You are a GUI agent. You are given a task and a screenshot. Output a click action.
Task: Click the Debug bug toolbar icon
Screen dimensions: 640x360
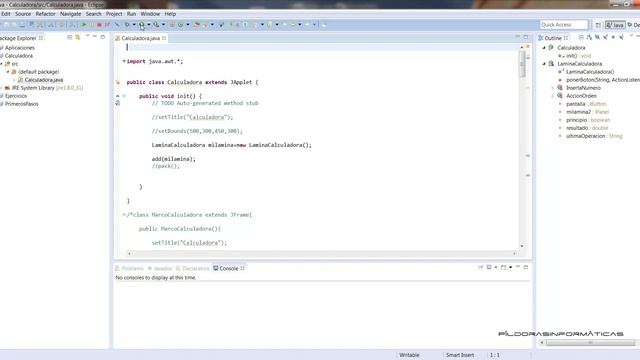click(127, 25)
